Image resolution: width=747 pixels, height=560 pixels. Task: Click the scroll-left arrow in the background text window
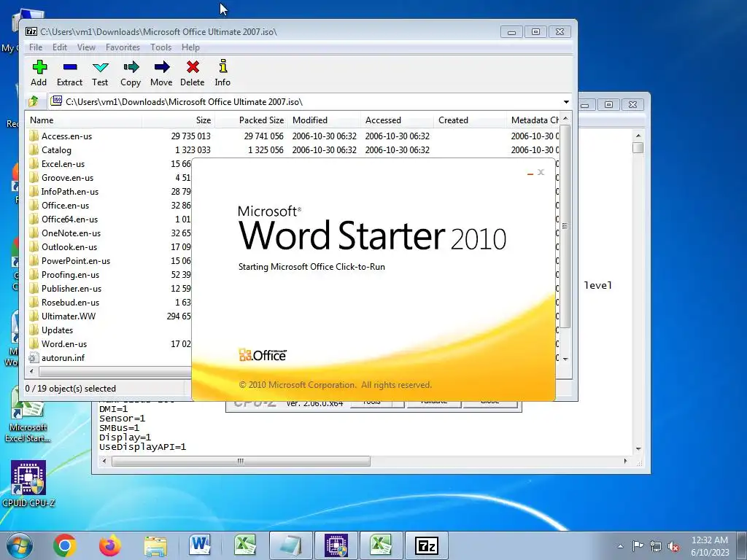click(104, 461)
